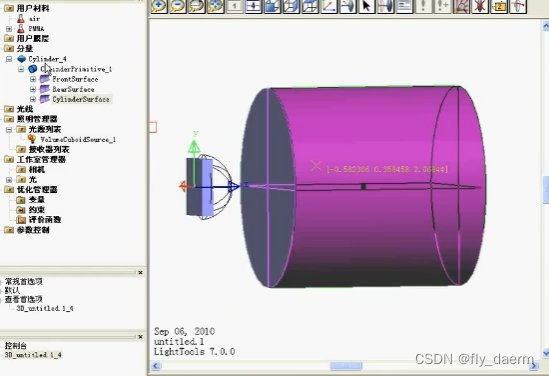
Task: Click the vertical scrollbar thumb in 3D view
Action: 546,189
